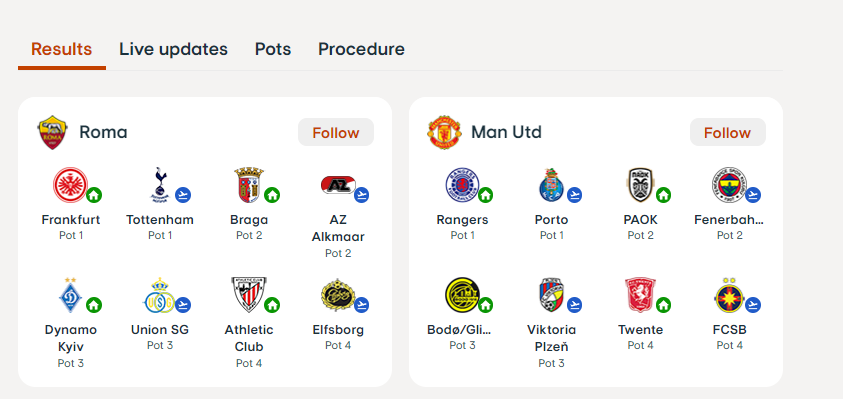843x399 pixels.
Task: Open the Athletic Club crest
Action: [248, 295]
